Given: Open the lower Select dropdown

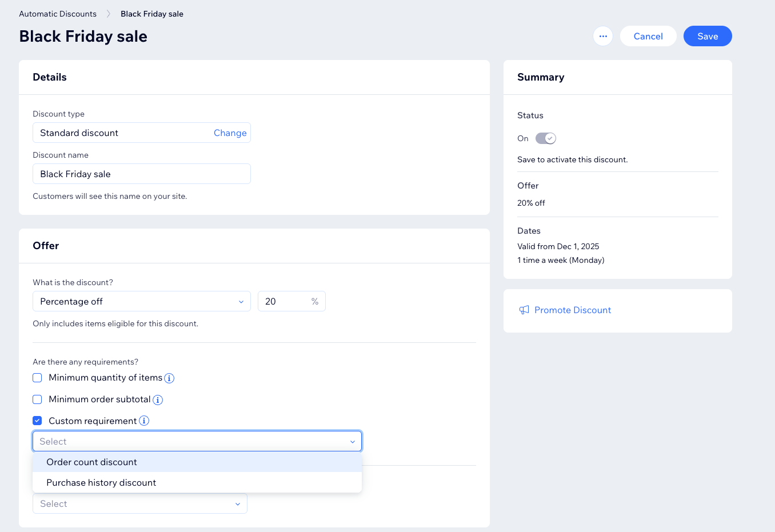Looking at the screenshot, I should (x=140, y=503).
